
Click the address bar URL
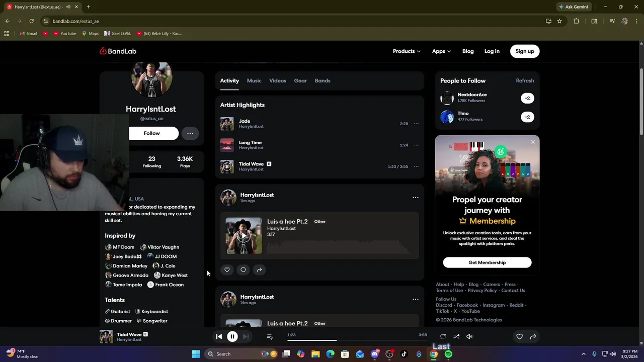pyautogui.click(x=76, y=21)
